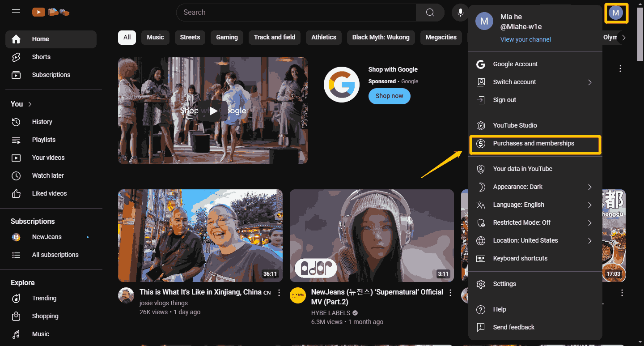The image size is (644, 346).
Task: Open Trending in Explore section
Action: (51, 298)
